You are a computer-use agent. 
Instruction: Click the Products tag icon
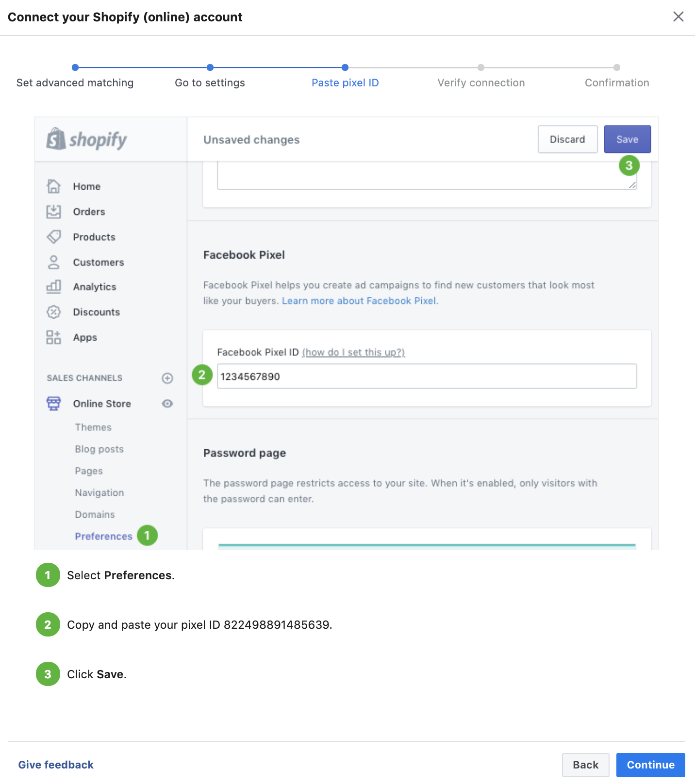click(x=54, y=237)
